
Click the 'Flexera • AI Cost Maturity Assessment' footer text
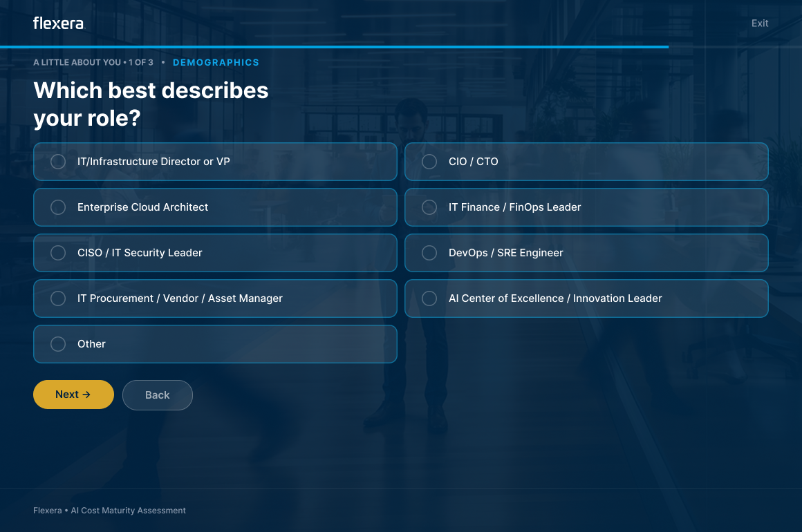[109, 511]
